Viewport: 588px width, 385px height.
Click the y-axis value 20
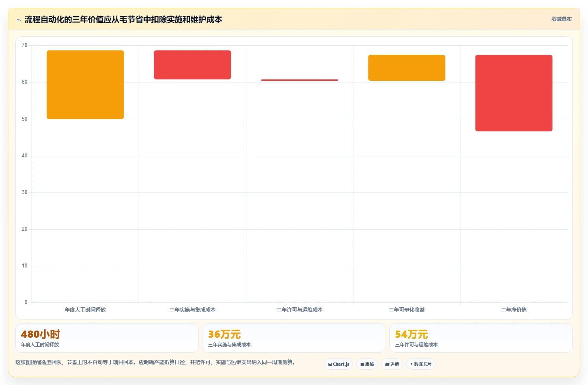pyautogui.click(x=24, y=229)
